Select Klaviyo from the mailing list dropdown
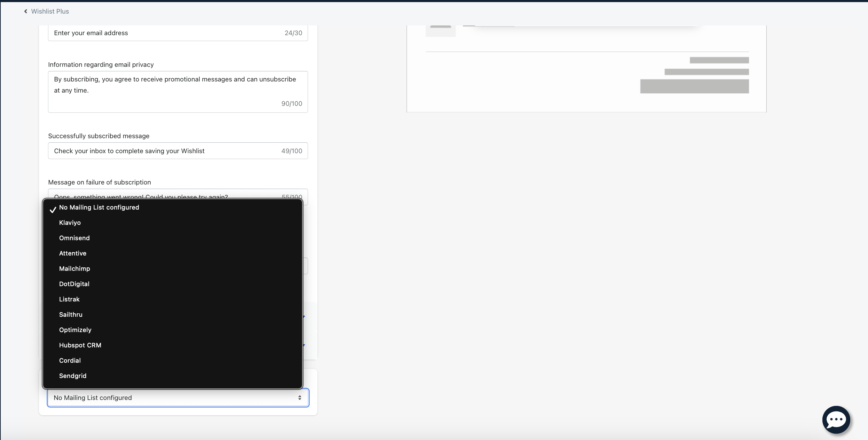The height and width of the screenshot is (440, 868). [x=70, y=223]
